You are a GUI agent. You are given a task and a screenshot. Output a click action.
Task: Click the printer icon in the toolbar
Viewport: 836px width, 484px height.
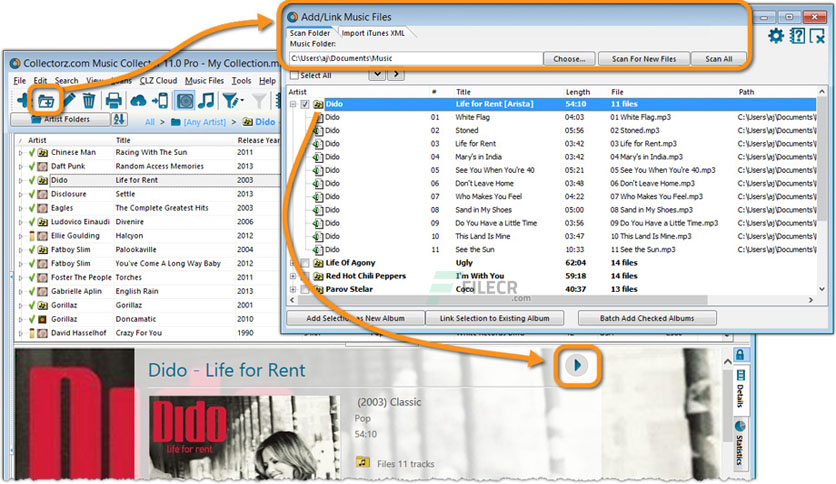point(114,100)
